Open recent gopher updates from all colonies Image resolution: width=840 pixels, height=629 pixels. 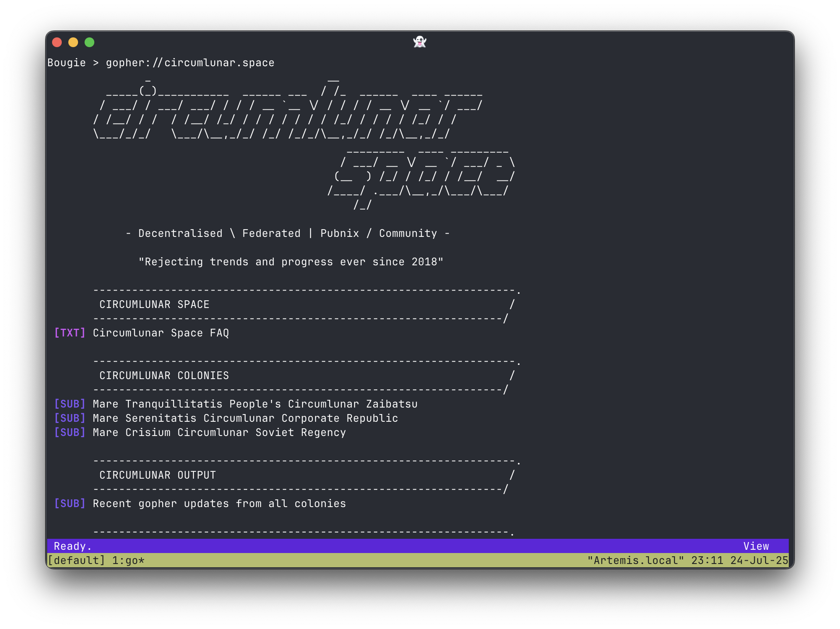click(219, 503)
